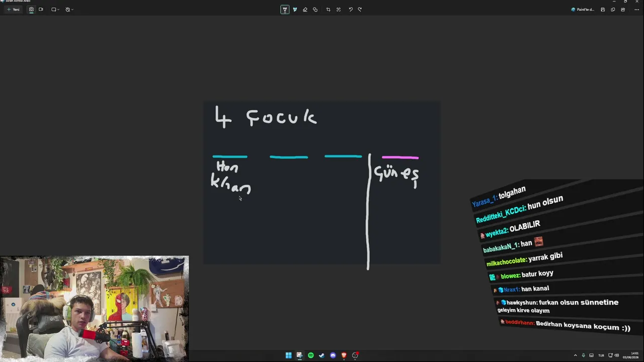Select the highlighter tool
The width and height of the screenshot is (644, 362).
[295, 10]
